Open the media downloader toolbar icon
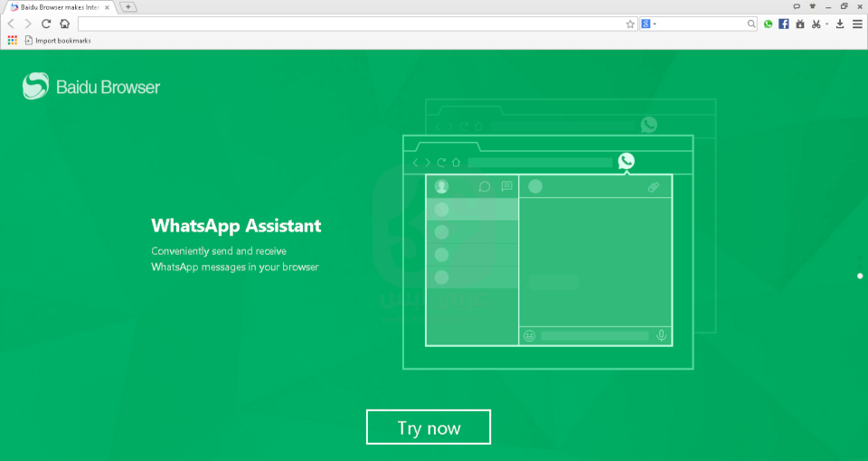The image size is (868, 461). click(x=799, y=24)
